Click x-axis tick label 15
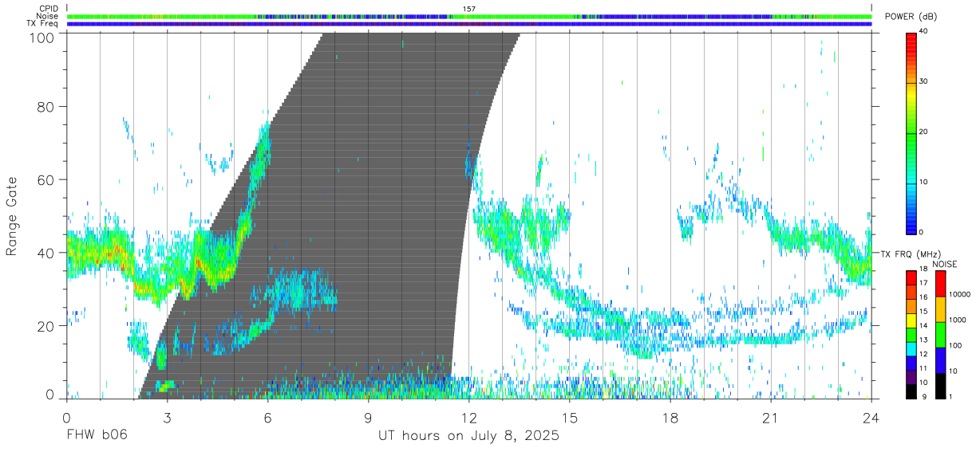The height and width of the screenshot is (452, 980). (x=570, y=417)
